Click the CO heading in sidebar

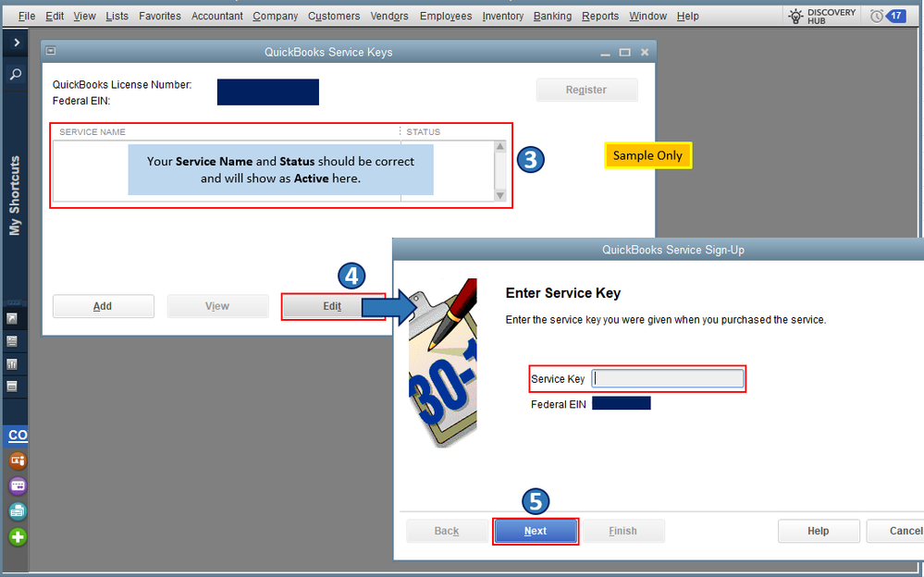pos(18,436)
